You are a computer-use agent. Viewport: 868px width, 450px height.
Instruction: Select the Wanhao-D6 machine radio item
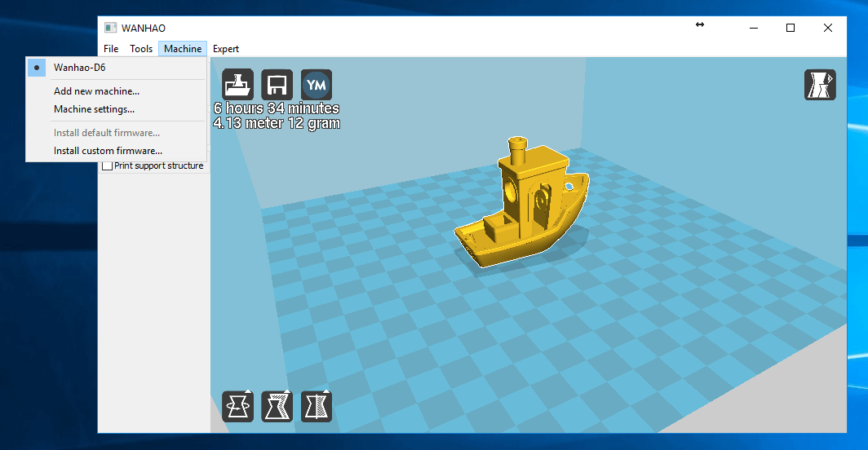116,68
